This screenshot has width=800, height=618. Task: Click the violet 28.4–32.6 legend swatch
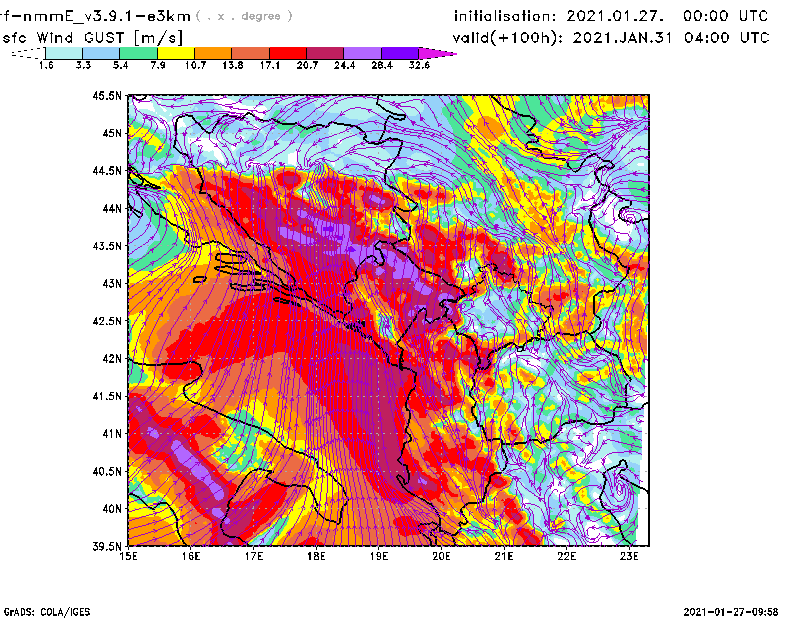(399, 53)
